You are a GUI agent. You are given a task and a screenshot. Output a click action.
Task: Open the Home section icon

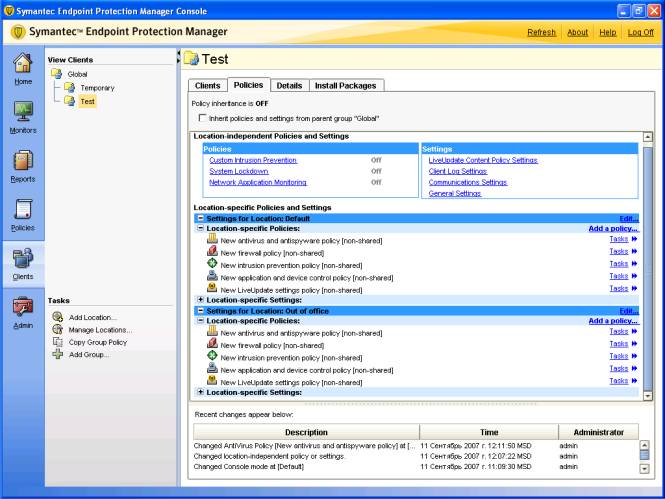point(22,63)
